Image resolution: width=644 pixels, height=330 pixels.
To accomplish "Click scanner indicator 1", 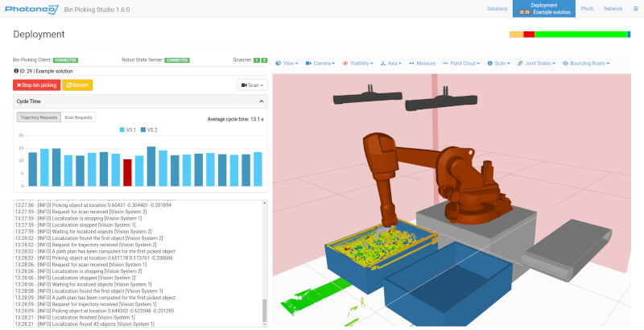I will (257, 60).
